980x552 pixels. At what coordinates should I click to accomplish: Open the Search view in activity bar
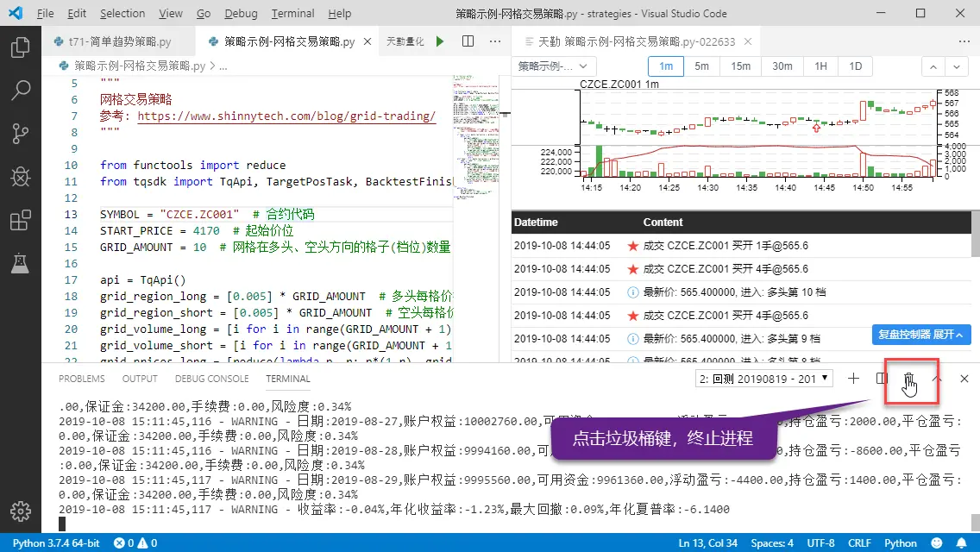click(x=21, y=90)
